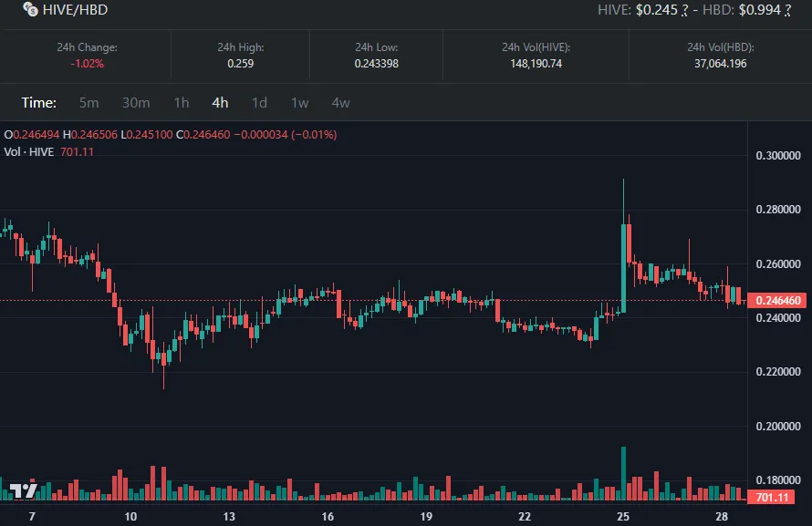Click the 24h Vol(HIVE): label
The image size is (812, 526).
tap(536, 47)
